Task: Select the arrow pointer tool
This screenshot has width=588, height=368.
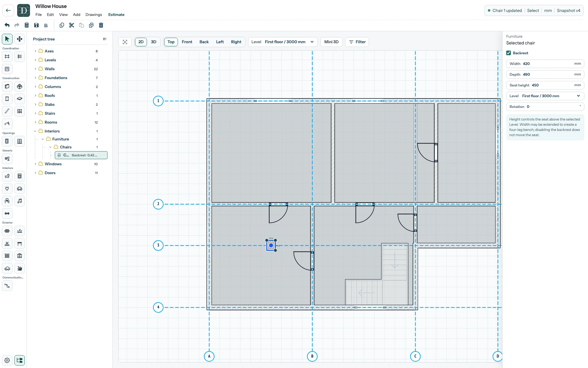Action: (7, 39)
